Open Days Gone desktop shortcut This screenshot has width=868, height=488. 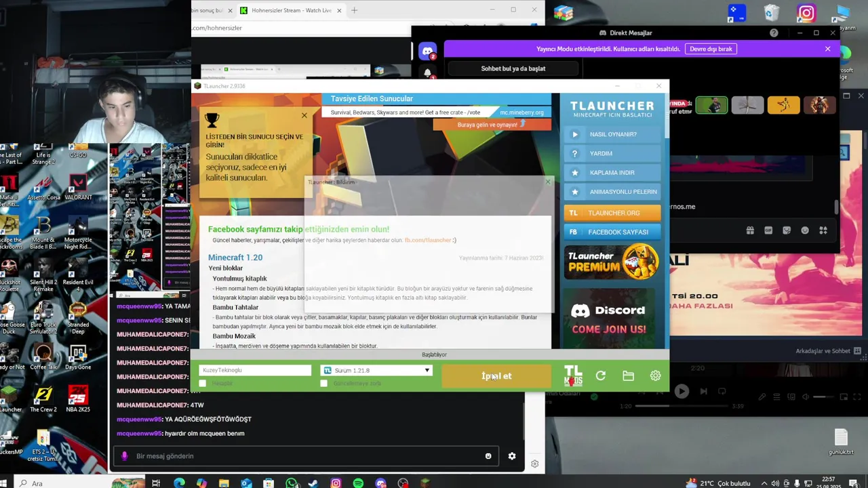pos(78,357)
